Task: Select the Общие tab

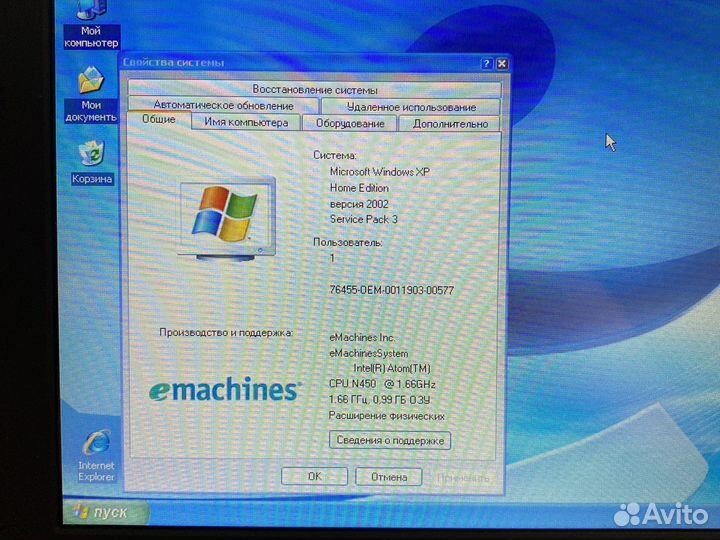Action: pyautogui.click(x=159, y=119)
